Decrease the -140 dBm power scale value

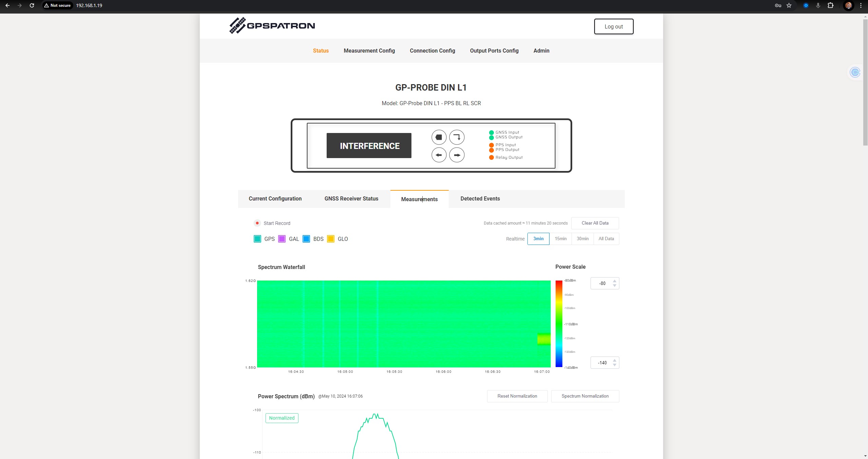[x=614, y=365]
